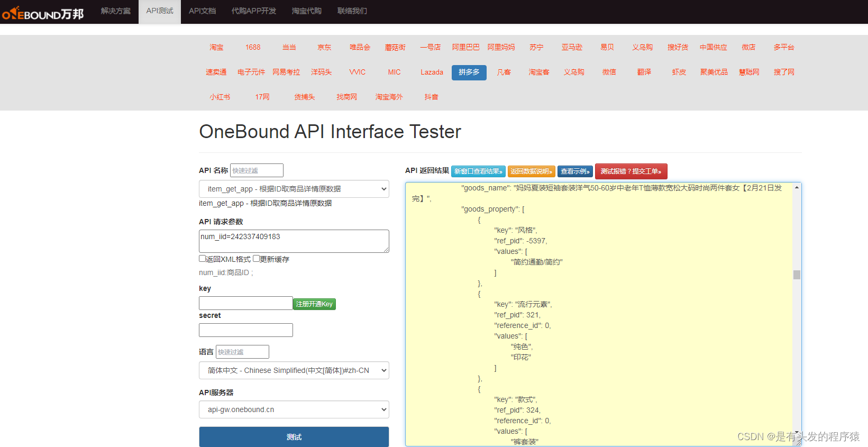This screenshot has width=868, height=447.
Task: Select the 阿里巴巴 platform link
Action: pyautogui.click(x=466, y=47)
